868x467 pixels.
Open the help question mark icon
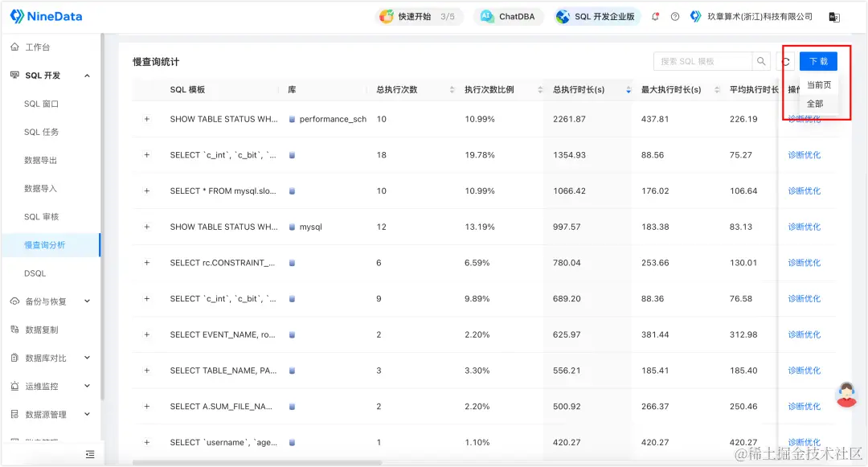pyautogui.click(x=675, y=17)
